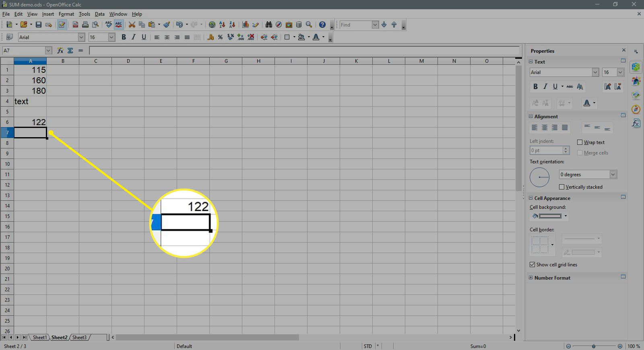Click the Function Wizard icon
The image size is (644, 350).
point(60,50)
